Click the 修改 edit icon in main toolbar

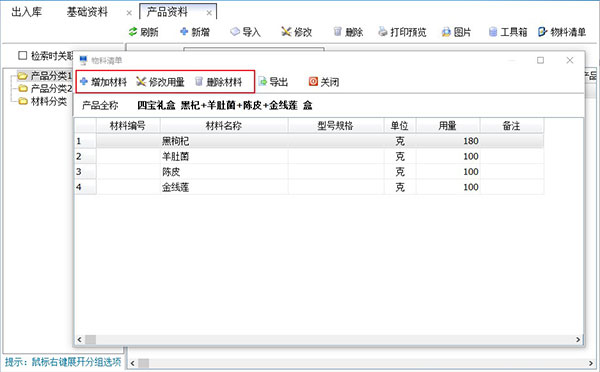(286, 32)
